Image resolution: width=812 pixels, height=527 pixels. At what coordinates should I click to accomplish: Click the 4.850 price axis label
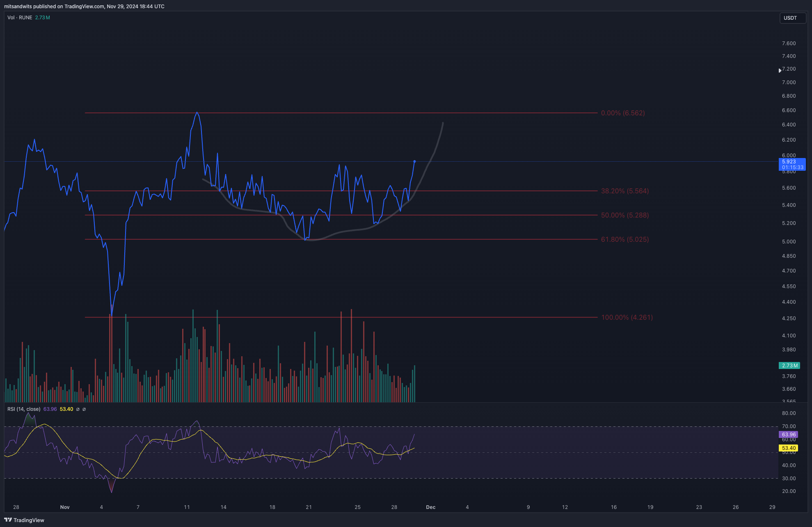(x=789, y=256)
